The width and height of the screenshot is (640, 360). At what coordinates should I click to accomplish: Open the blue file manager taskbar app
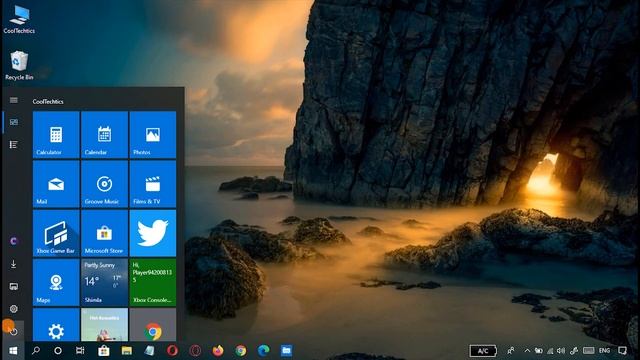(287, 351)
